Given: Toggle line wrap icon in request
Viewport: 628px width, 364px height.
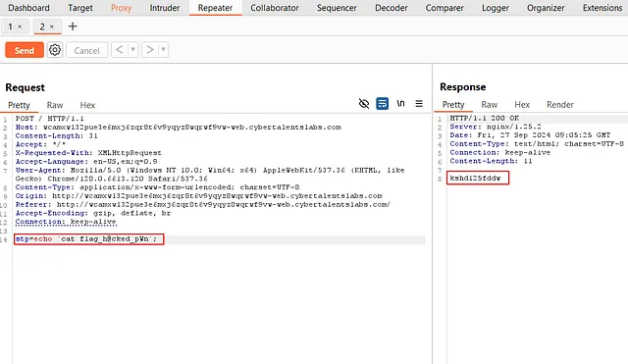Looking at the screenshot, I should (x=382, y=104).
